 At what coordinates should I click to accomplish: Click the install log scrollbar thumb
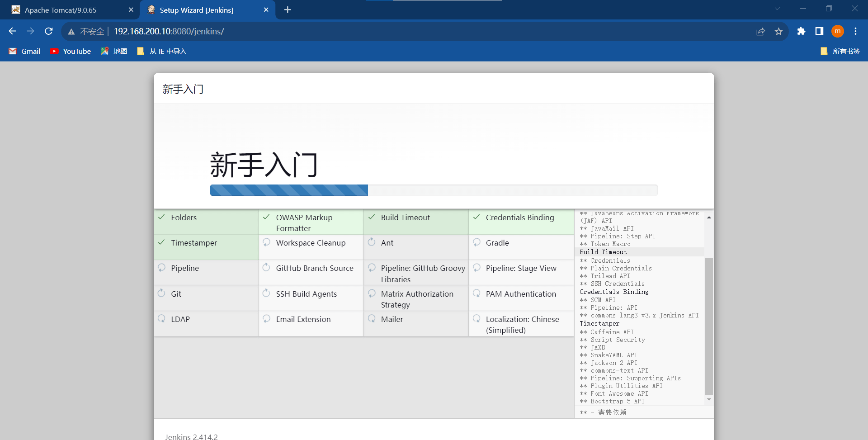pyautogui.click(x=709, y=326)
